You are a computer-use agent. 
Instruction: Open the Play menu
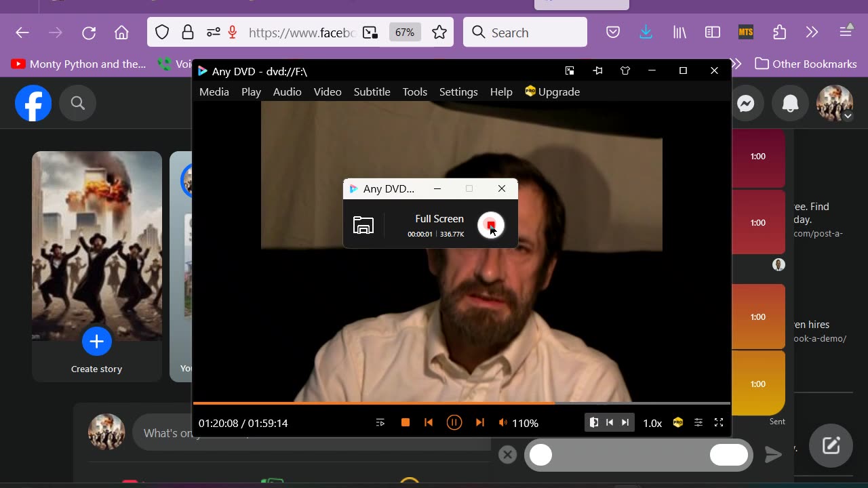click(251, 91)
